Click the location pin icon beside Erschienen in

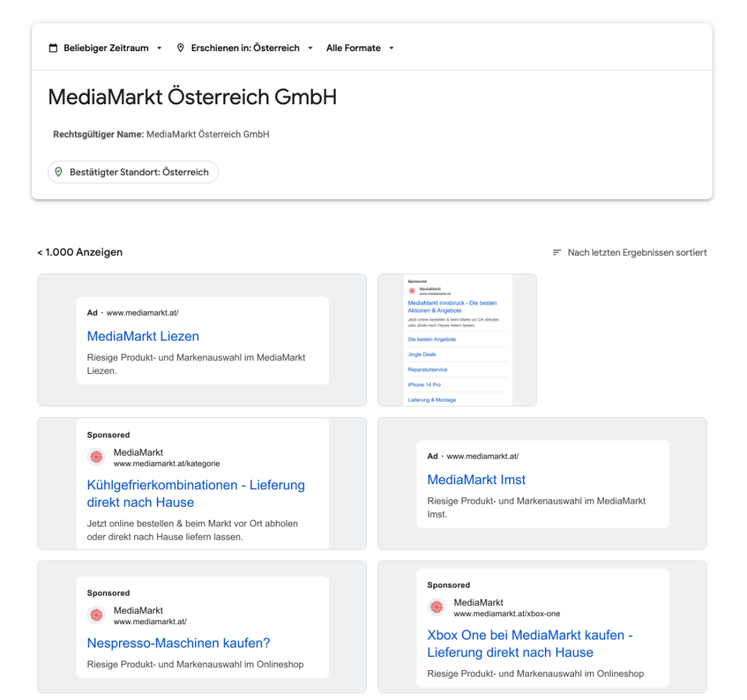180,47
